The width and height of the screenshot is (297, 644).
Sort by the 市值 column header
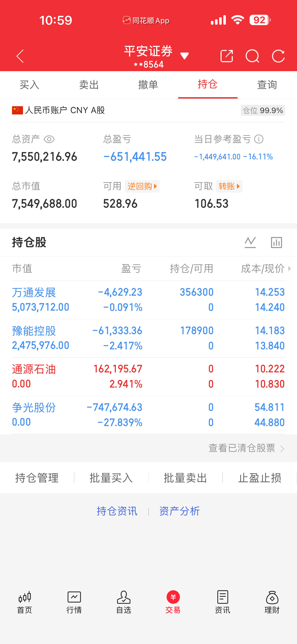pyautogui.click(x=22, y=269)
